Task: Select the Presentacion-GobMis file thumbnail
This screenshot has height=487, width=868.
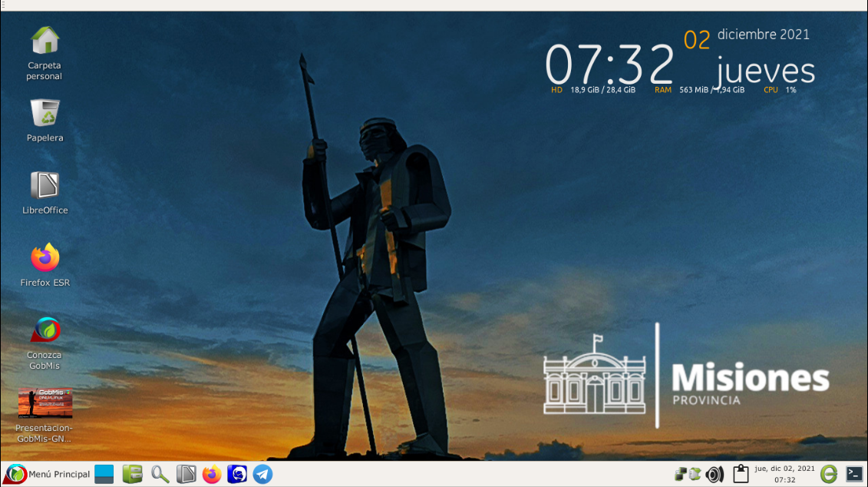Action: [45, 416]
